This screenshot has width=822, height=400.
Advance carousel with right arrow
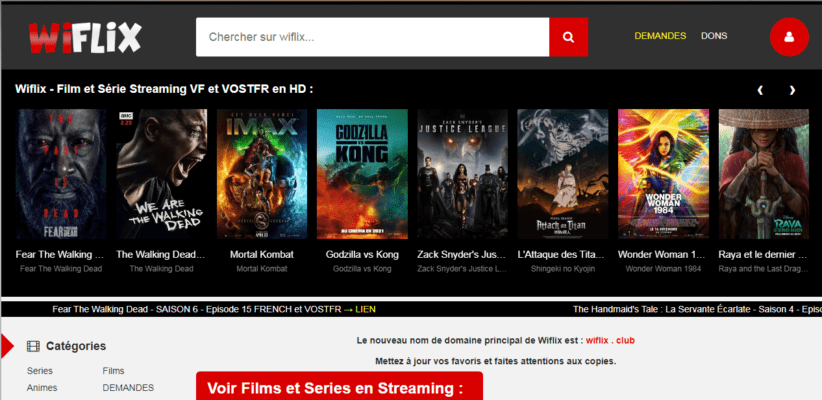pos(792,90)
